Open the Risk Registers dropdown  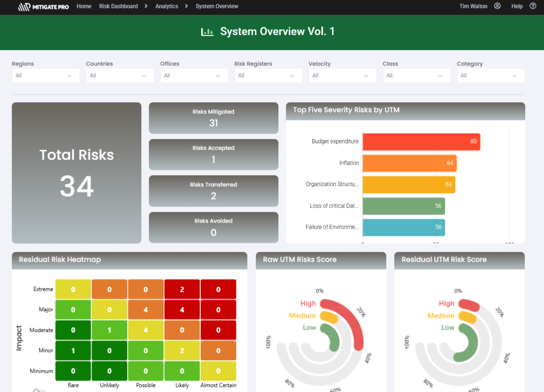(268, 75)
